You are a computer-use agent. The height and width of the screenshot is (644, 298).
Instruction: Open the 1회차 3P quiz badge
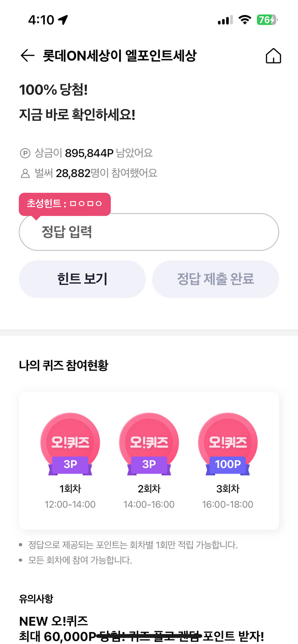pyautogui.click(x=70, y=444)
